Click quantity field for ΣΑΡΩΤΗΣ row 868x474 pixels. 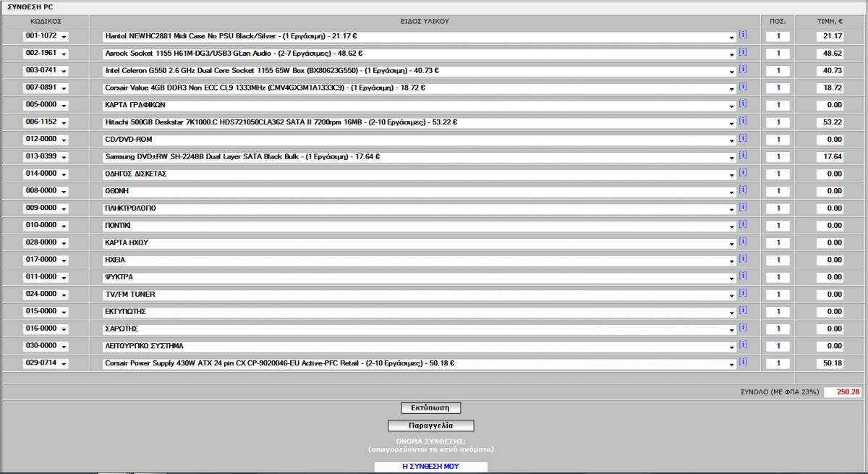(778, 329)
